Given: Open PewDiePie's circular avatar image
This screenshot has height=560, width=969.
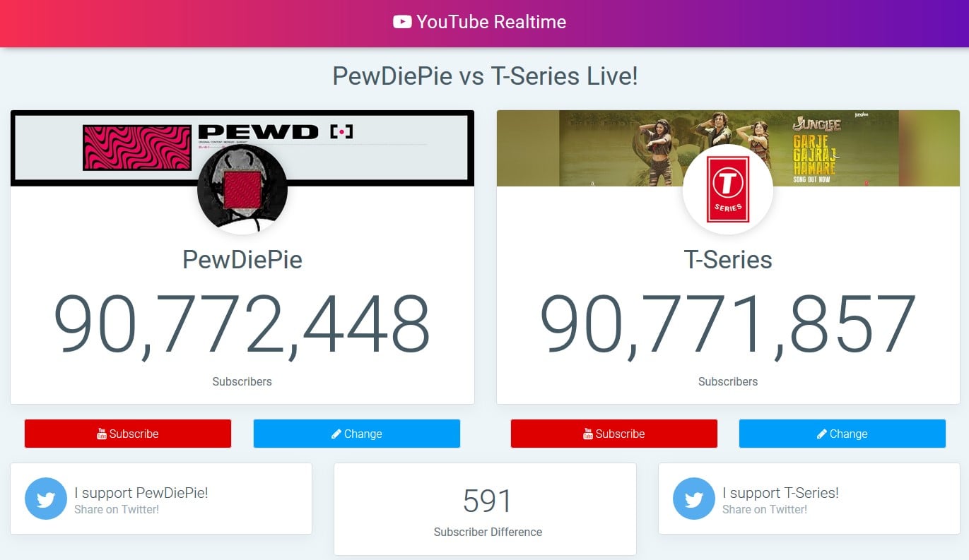Looking at the screenshot, I should point(242,189).
